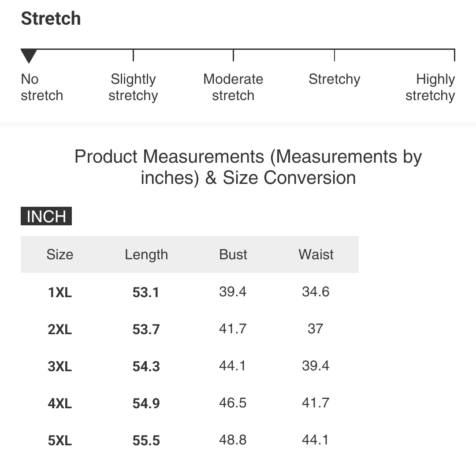Click the Stretchy scale label
476x455 pixels.
point(334,79)
